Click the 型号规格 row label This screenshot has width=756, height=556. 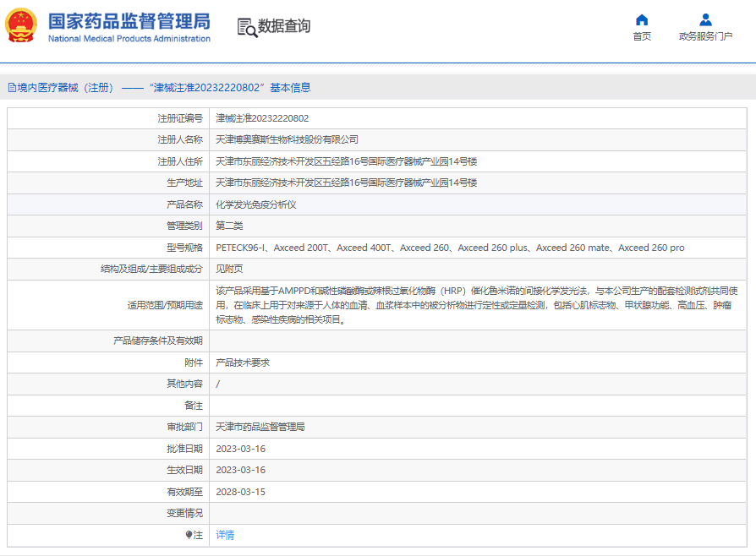click(184, 248)
